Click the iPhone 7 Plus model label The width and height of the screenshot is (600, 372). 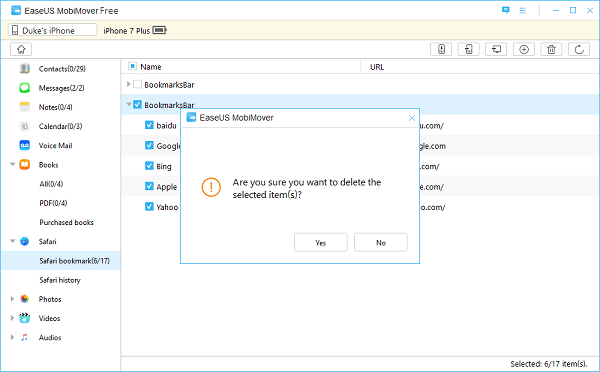[127, 31]
